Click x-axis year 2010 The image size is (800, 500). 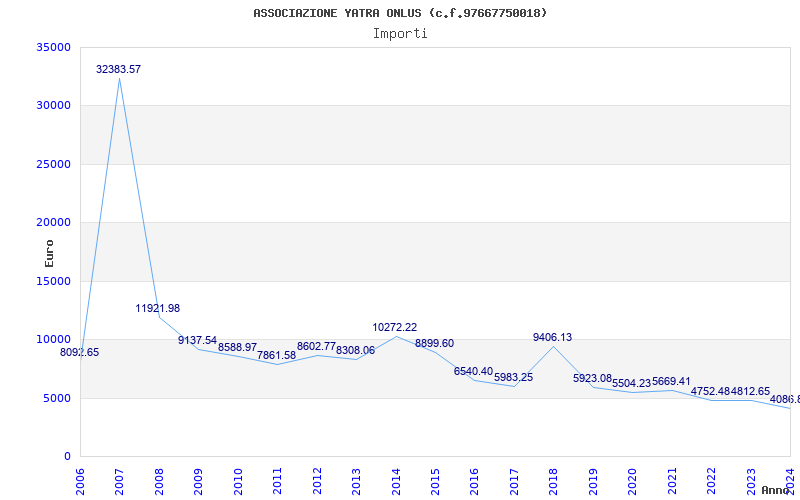[238, 481]
